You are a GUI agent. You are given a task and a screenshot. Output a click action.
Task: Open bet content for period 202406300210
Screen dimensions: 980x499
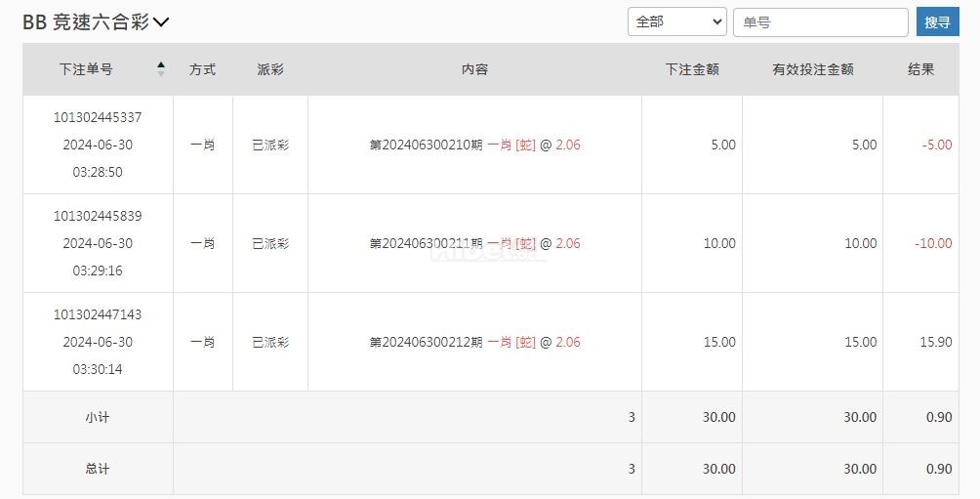(x=474, y=146)
